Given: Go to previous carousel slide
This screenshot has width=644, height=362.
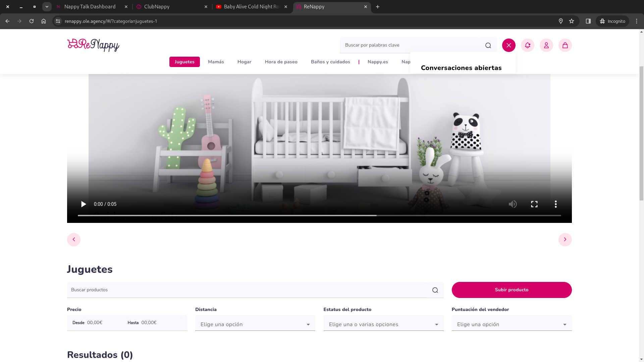Looking at the screenshot, I should tap(74, 240).
